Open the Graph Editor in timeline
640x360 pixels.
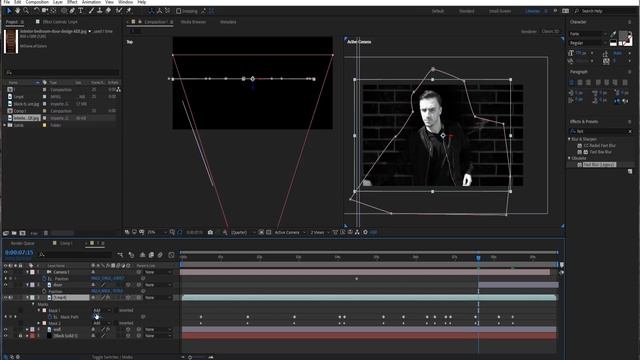point(171,255)
